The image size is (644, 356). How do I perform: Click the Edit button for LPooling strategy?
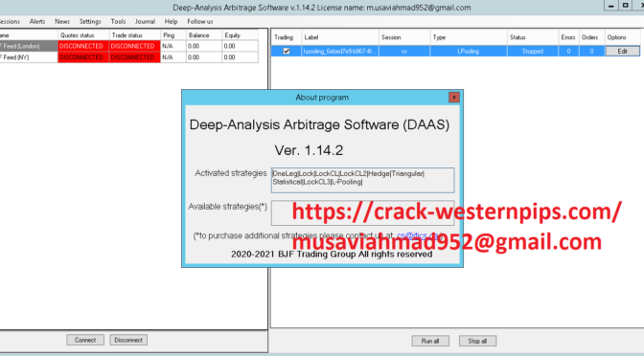622,52
